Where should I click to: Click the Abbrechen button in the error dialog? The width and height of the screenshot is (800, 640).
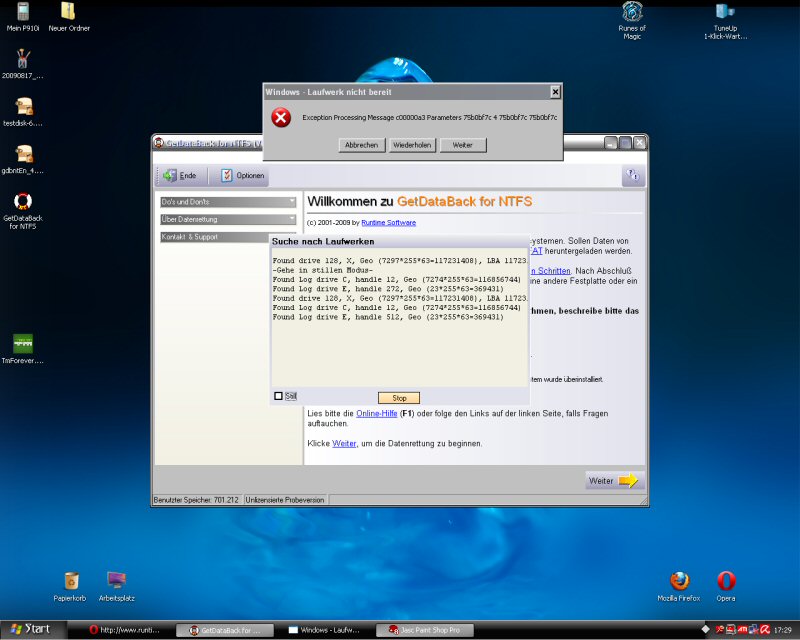361,145
